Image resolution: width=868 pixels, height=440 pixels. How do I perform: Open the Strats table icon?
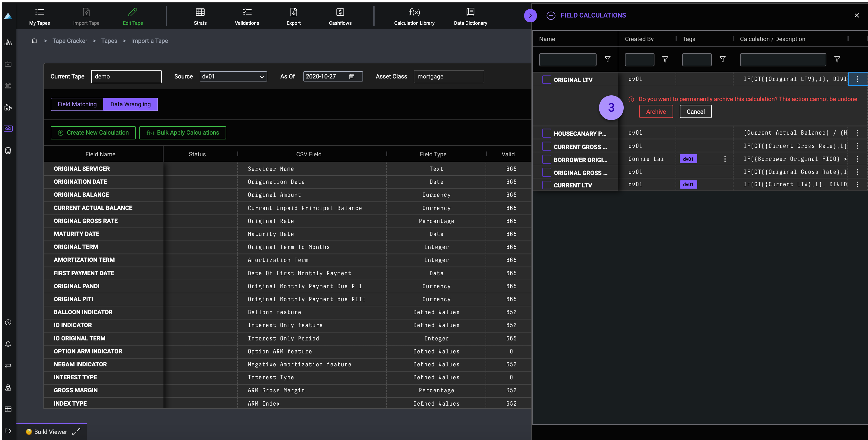[x=200, y=12]
